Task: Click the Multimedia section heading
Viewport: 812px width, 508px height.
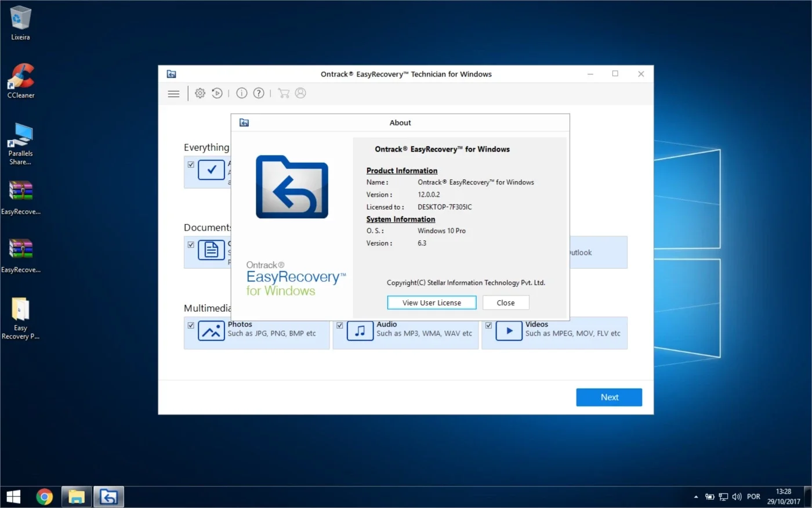Action: 207,308
